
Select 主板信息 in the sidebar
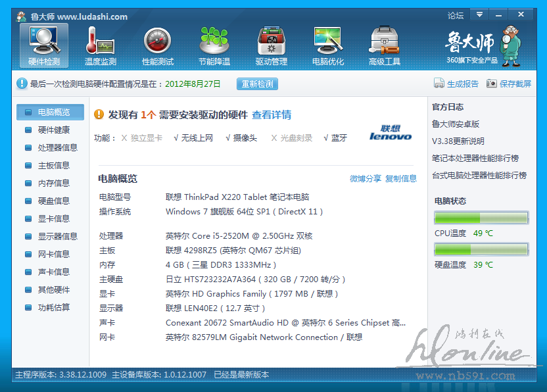coord(50,166)
